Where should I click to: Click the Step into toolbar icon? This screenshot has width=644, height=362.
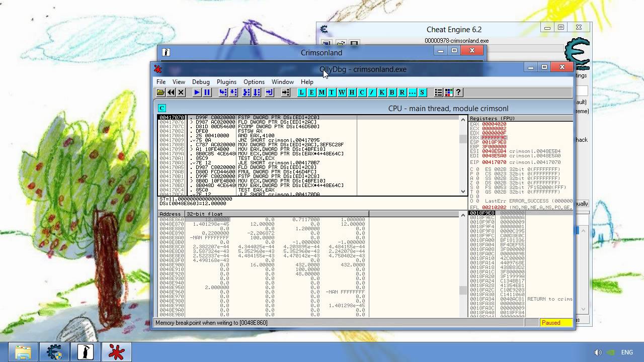point(223,93)
